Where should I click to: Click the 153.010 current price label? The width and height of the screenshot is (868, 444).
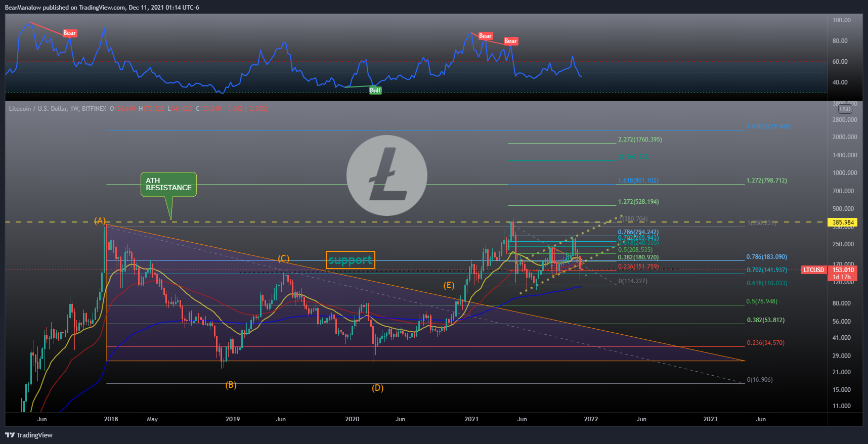pyautogui.click(x=843, y=270)
